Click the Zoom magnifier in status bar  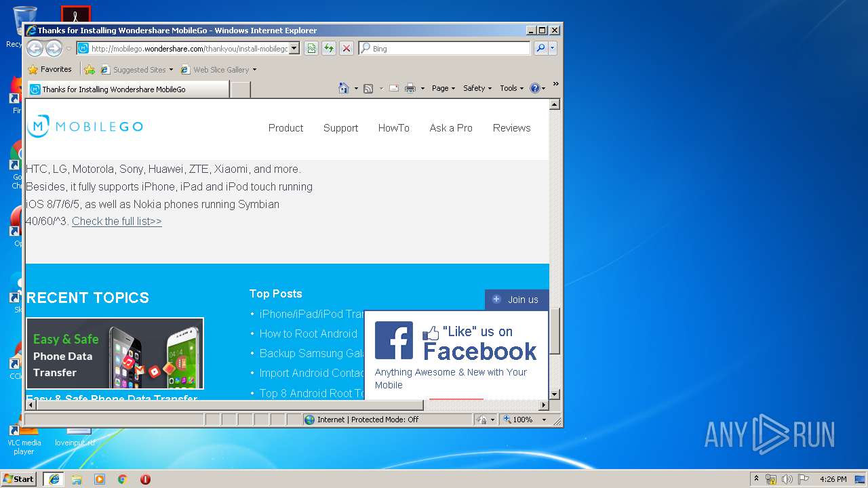[x=507, y=420]
